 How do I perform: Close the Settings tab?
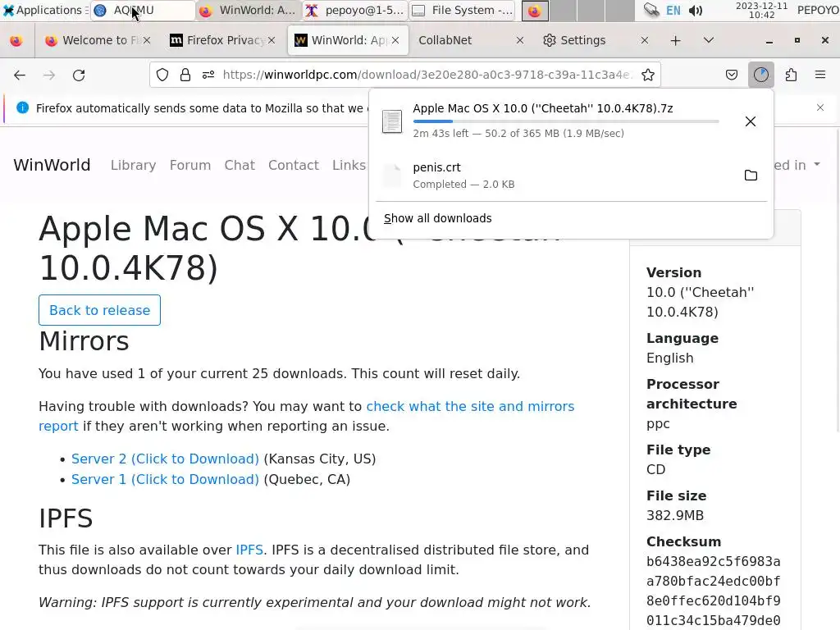(x=645, y=41)
